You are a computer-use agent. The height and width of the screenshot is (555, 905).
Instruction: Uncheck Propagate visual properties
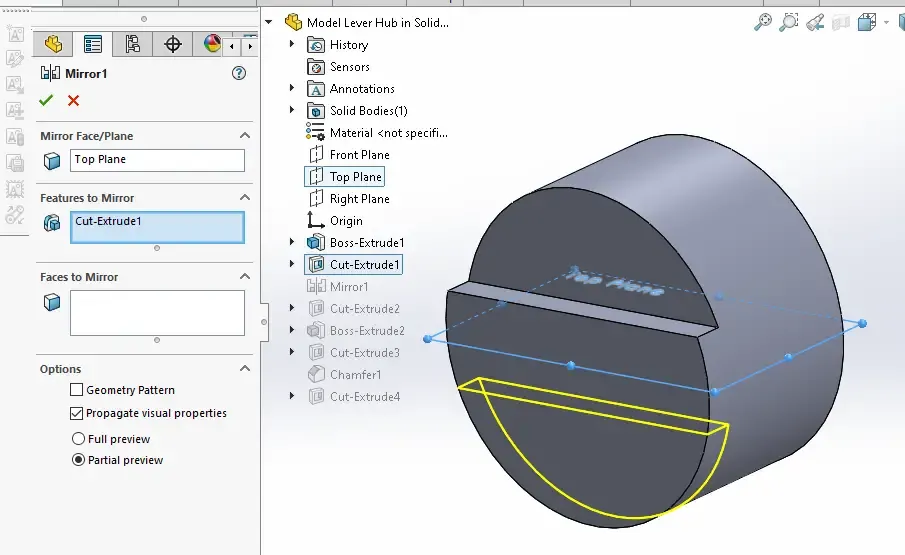point(76,413)
